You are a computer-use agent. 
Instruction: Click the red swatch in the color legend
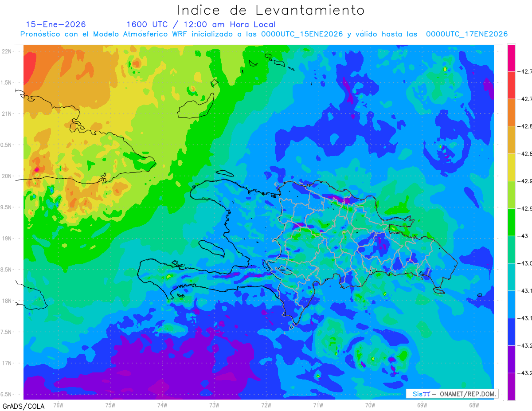[x=511, y=85]
